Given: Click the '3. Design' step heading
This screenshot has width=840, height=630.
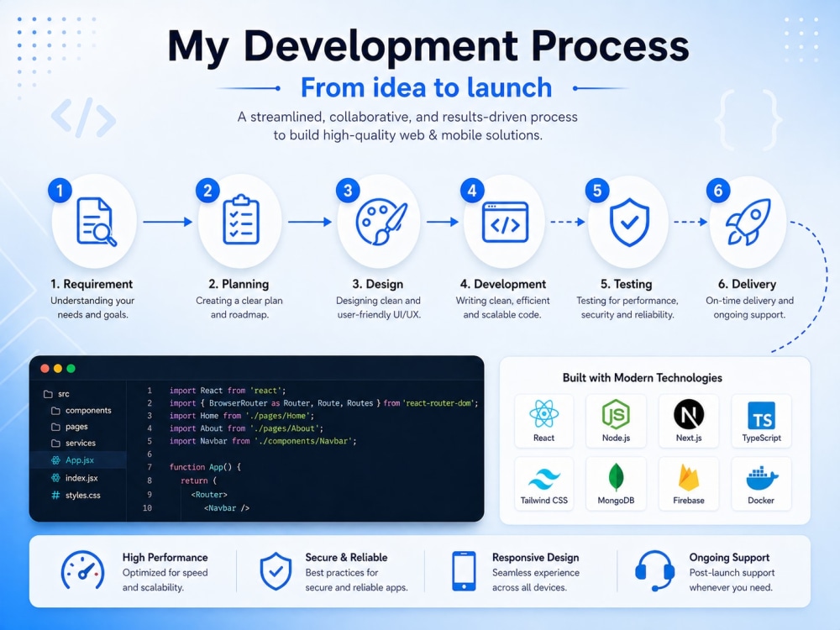Looking at the screenshot, I should click(x=378, y=284).
